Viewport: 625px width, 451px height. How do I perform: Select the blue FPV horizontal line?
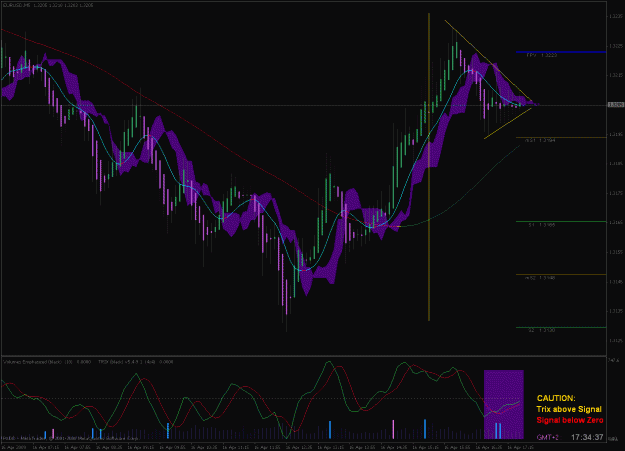(561, 52)
